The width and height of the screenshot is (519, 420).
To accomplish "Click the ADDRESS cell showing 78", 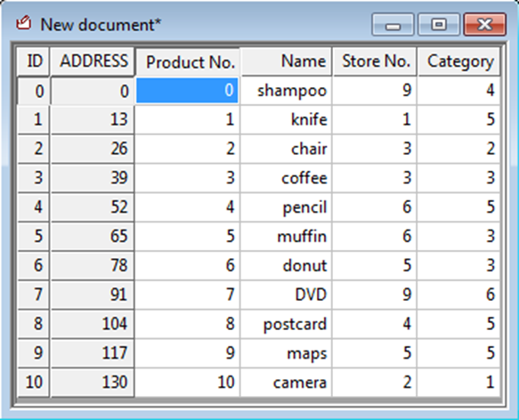I will 93,265.
